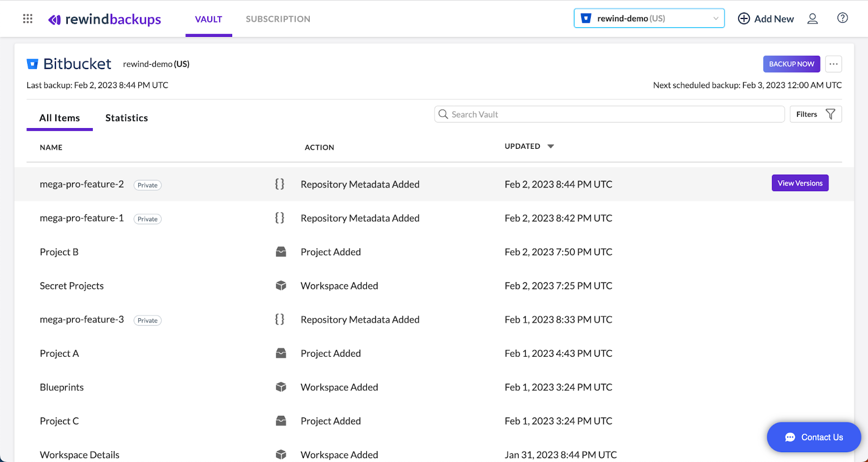Click the workspace cube icon for Blueprints
The image size is (868, 462).
point(281,387)
